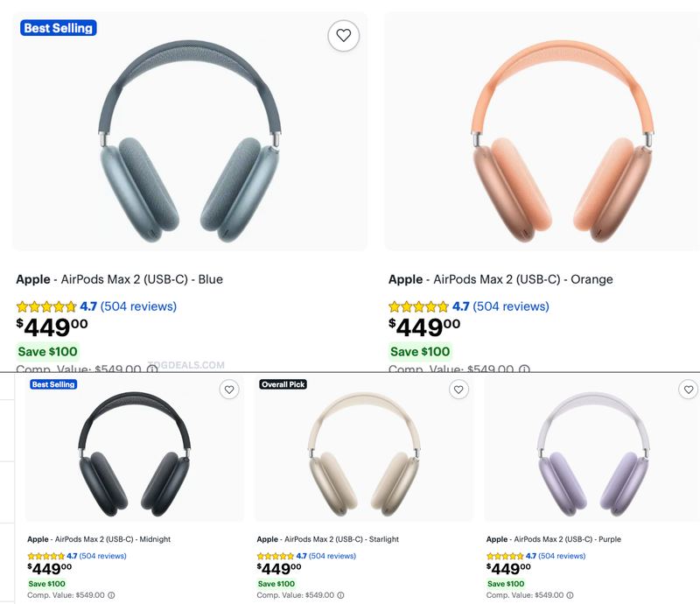
Task: Click info icon beside Midnight Comp. Value
Action: tap(111, 595)
